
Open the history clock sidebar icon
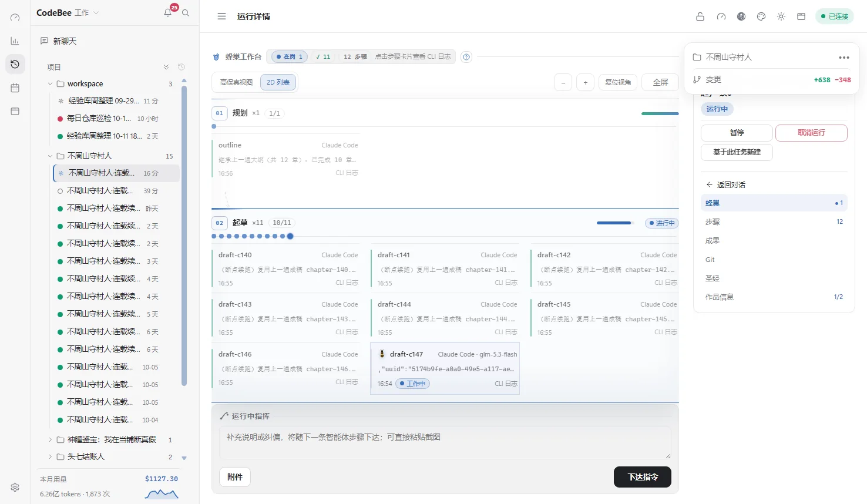click(x=15, y=65)
